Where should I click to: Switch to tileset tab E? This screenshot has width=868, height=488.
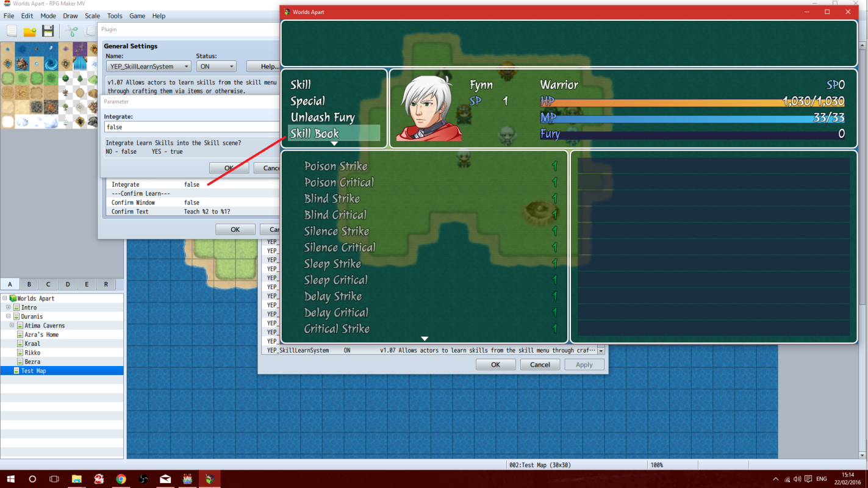[87, 284]
